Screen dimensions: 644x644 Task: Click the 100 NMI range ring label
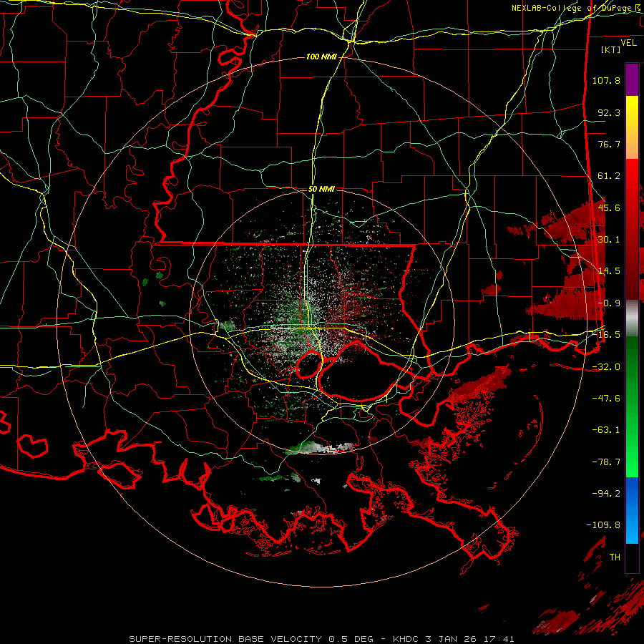[x=321, y=57]
